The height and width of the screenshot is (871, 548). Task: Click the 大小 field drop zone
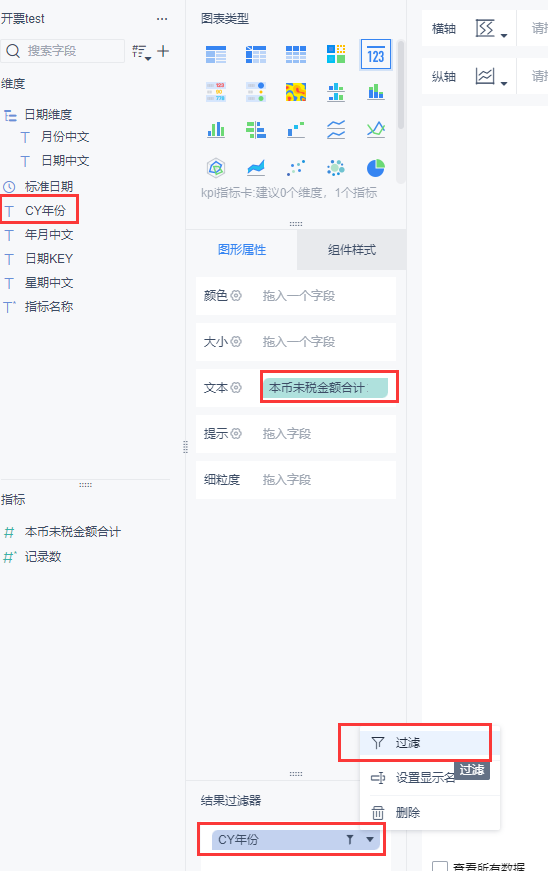328,342
